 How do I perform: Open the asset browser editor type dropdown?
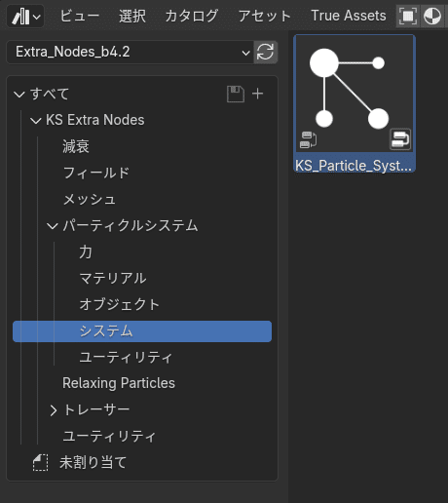click(x=25, y=16)
